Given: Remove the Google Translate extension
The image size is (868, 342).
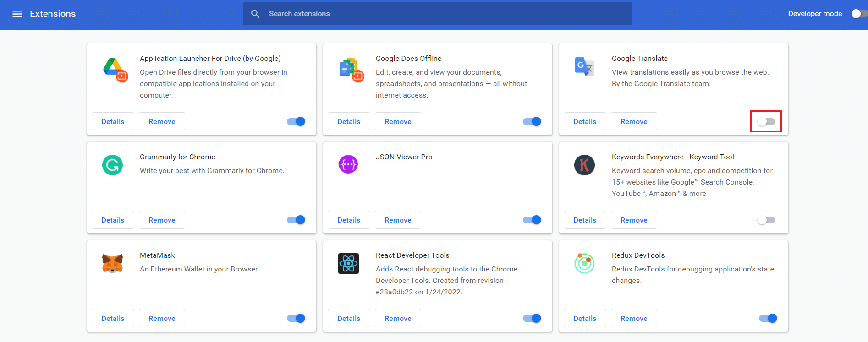Looking at the screenshot, I should coord(634,121).
